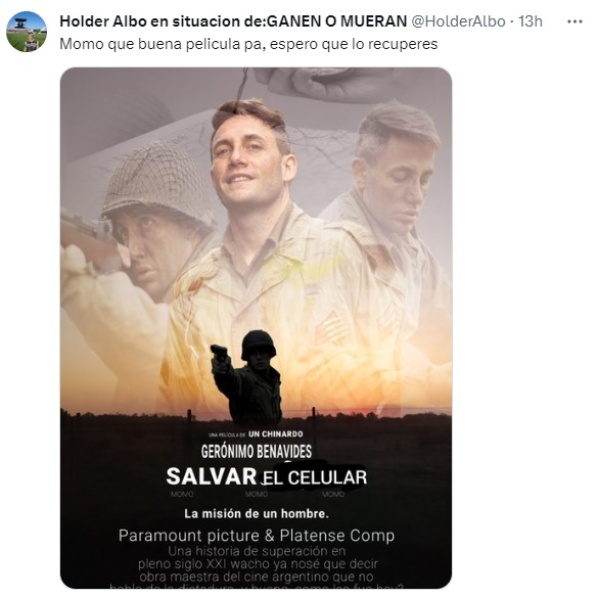
Task: Click the 'La misión de un hombre.' tagline
Action: pos(256,514)
